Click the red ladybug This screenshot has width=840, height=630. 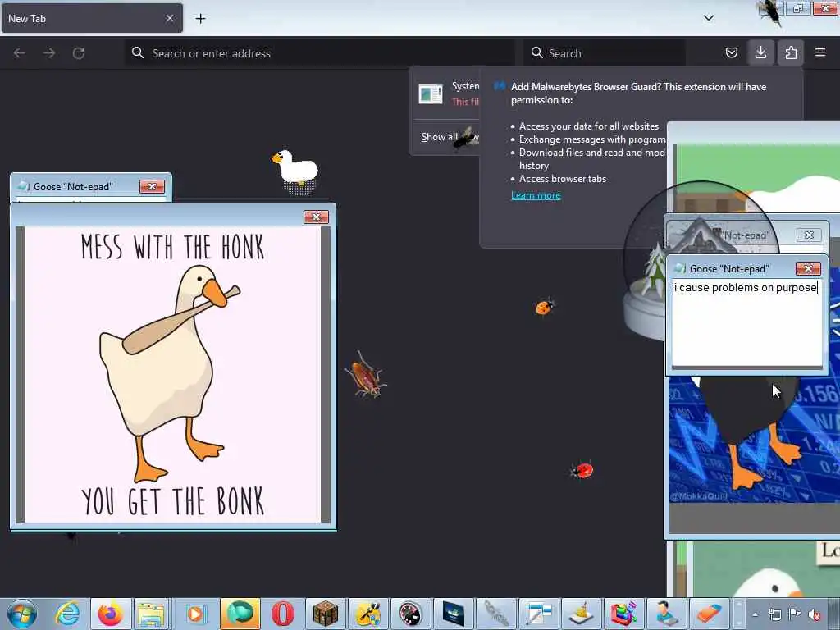(x=582, y=470)
